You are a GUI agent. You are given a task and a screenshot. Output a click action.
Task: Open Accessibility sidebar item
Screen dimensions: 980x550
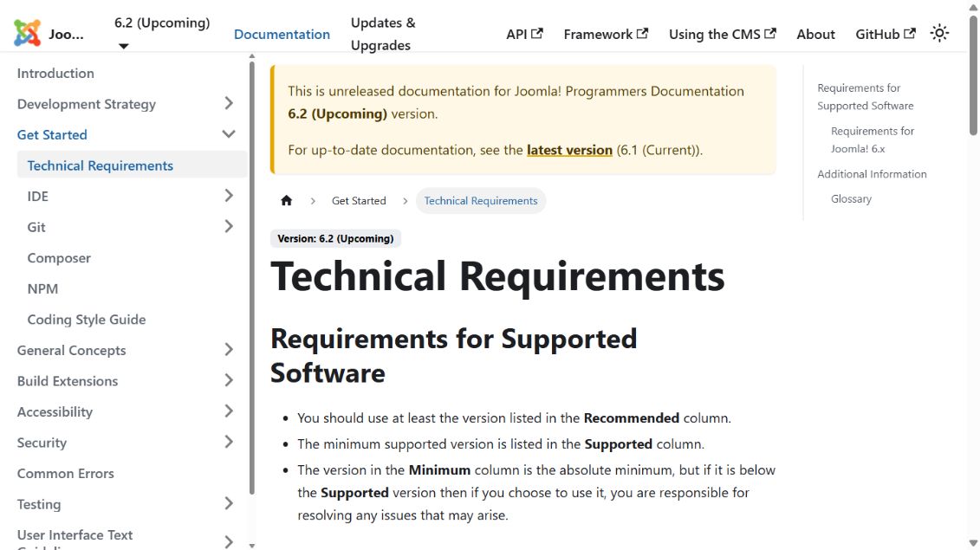tap(55, 412)
